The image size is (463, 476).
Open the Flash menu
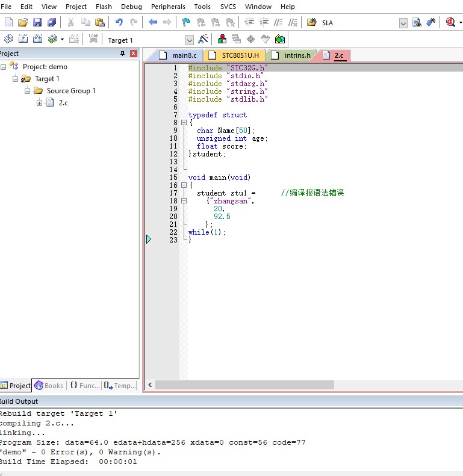pyautogui.click(x=104, y=7)
